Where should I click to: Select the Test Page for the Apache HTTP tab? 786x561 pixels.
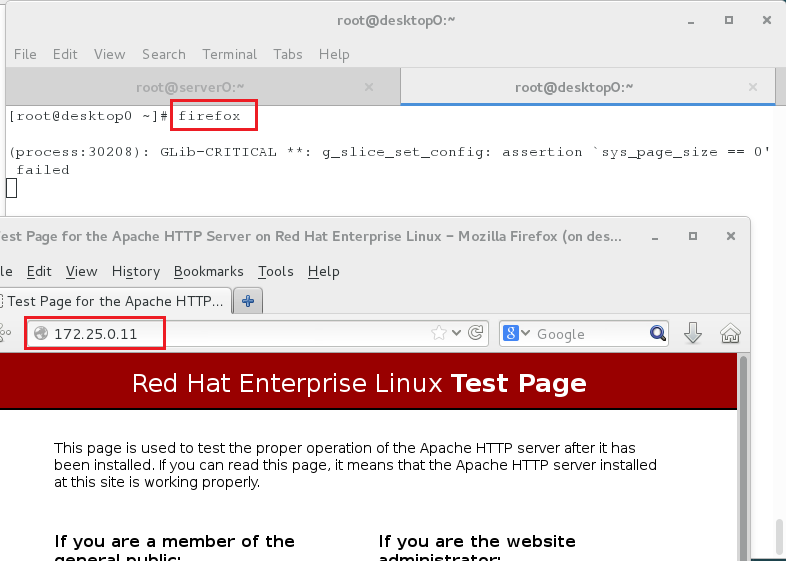pos(114,301)
